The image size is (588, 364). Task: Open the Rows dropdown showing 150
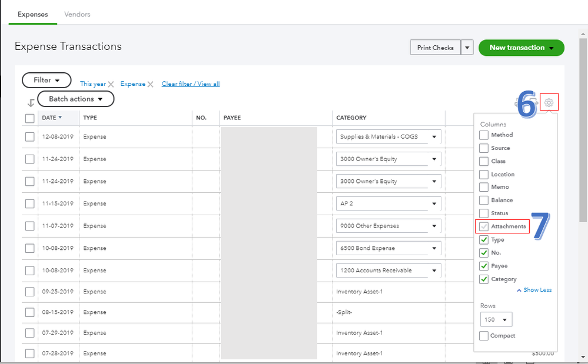pyautogui.click(x=496, y=319)
